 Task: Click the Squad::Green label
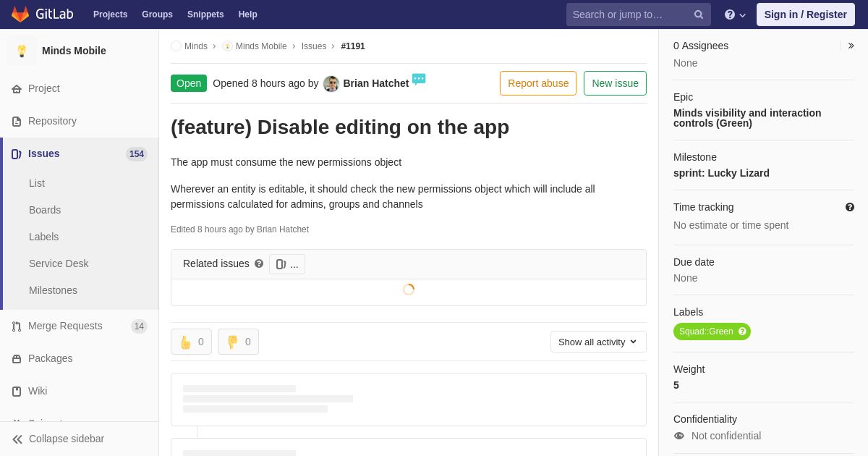[706, 332]
